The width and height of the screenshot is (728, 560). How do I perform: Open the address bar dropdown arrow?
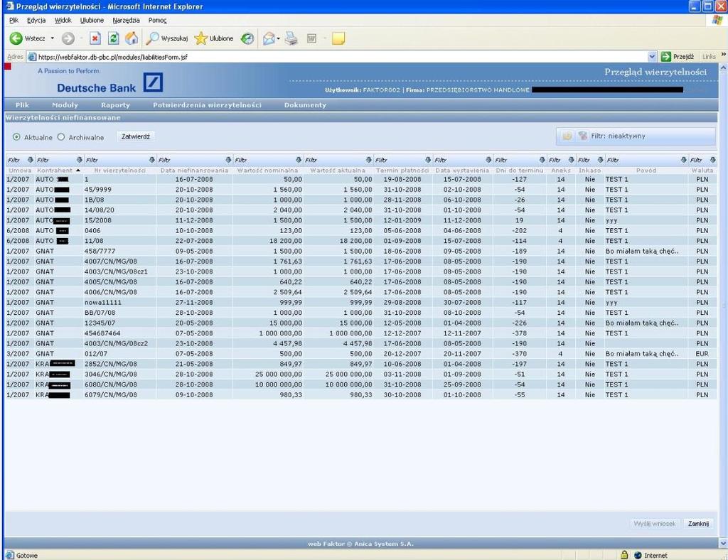pos(652,57)
